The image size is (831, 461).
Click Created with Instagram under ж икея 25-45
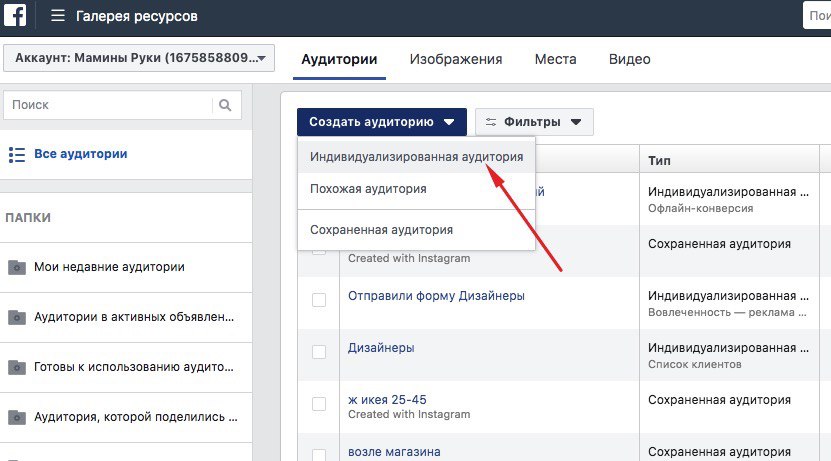pos(409,414)
